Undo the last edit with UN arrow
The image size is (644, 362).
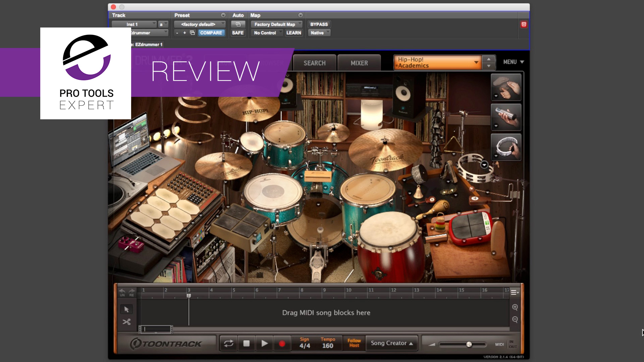point(122,292)
